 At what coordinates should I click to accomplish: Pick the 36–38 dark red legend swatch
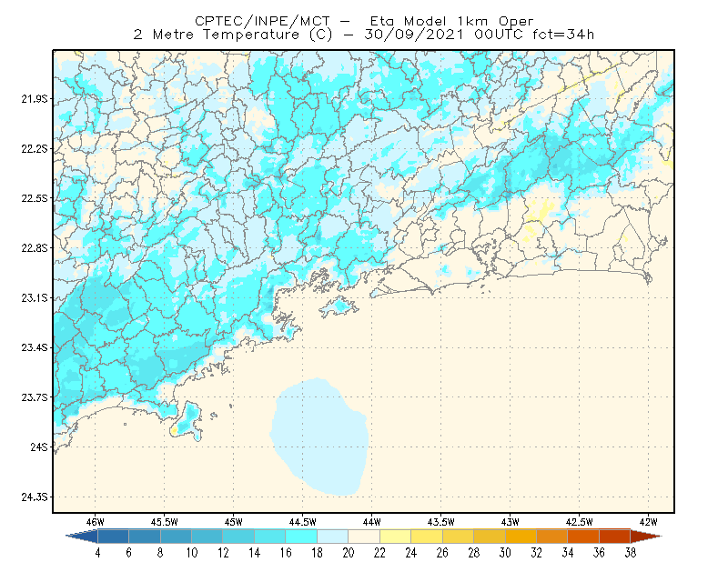pos(615,537)
